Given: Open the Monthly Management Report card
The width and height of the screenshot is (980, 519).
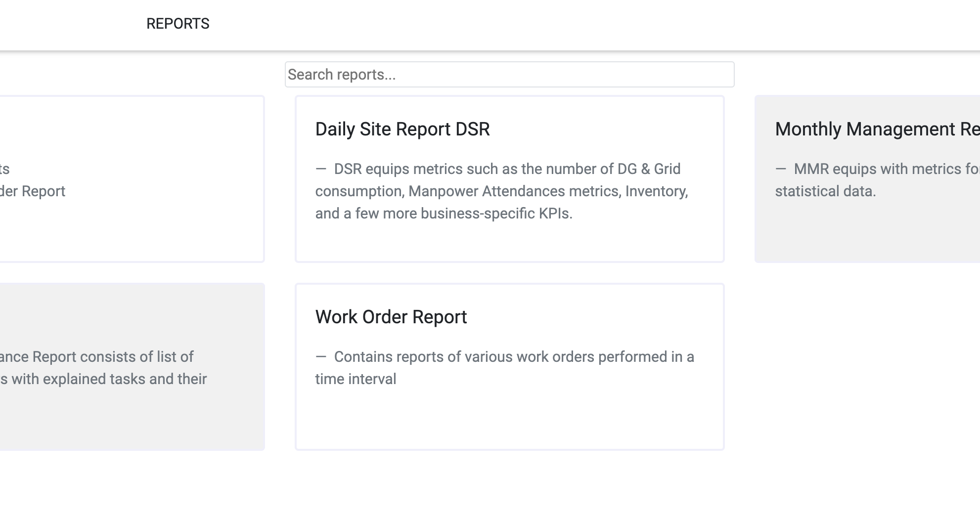Looking at the screenshot, I should (x=870, y=178).
